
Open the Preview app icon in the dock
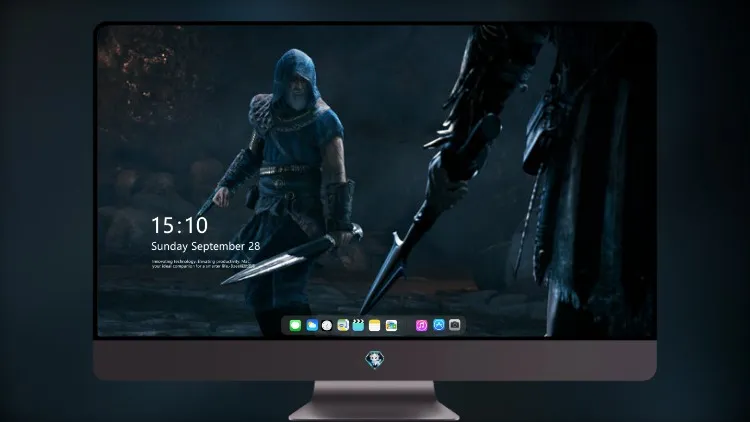(343, 325)
